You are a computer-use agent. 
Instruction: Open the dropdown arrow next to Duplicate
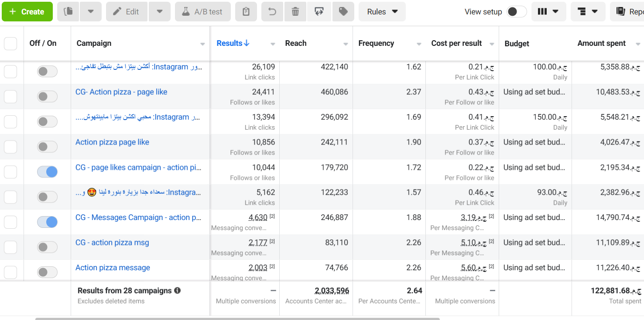coord(91,12)
